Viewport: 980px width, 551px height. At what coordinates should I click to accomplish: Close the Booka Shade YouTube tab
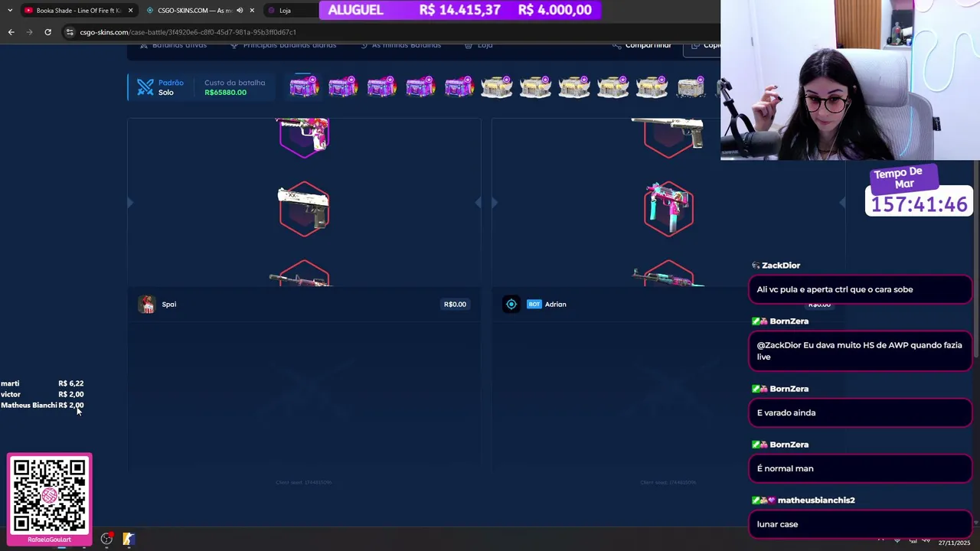(x=130, y=11)
